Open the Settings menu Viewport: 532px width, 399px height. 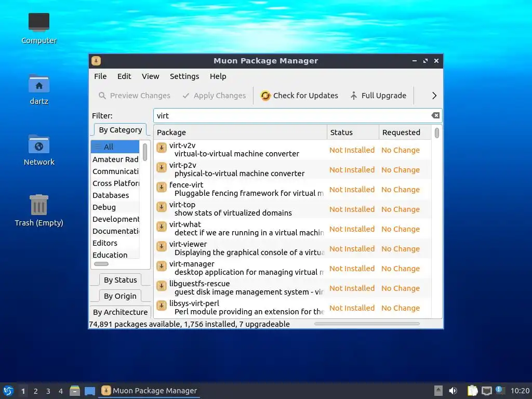(184, 76)
